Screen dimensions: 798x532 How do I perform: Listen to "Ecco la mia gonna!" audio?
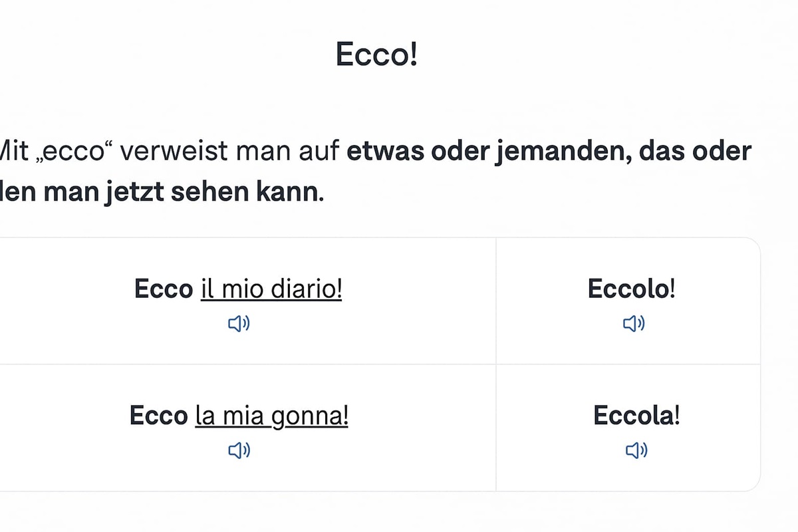click(239, 451)
